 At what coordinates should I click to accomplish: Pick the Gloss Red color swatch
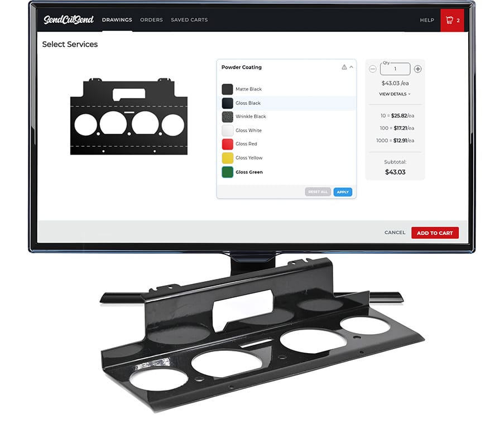coord(227,144)
